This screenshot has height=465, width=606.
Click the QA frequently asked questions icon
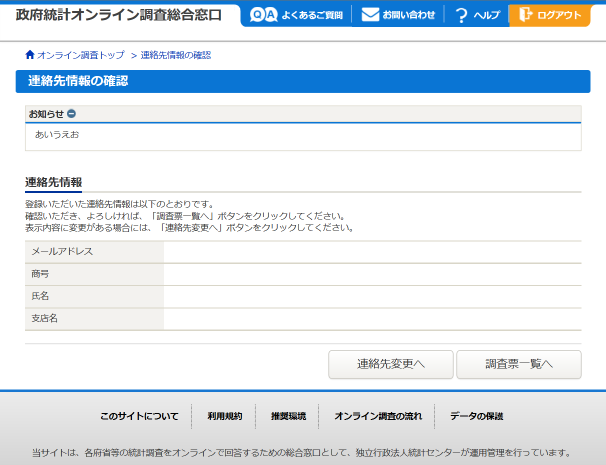[x=264, y=15]
